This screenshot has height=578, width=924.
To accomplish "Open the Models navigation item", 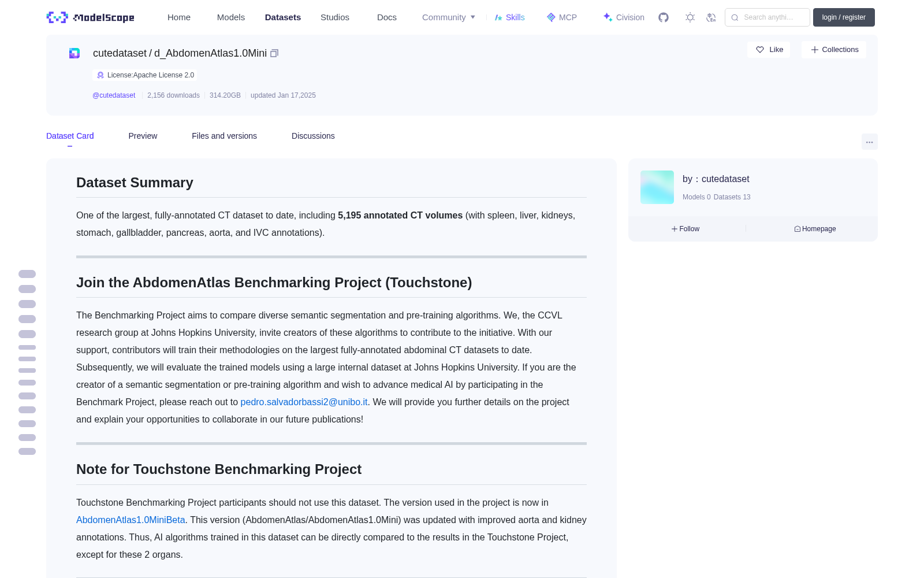I will [231, 17].
